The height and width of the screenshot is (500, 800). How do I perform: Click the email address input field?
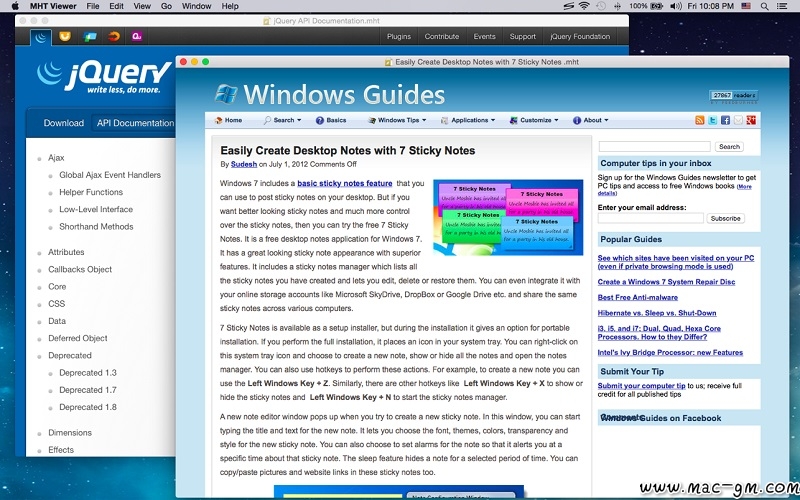pyautogui.click(x=651, y=218)
